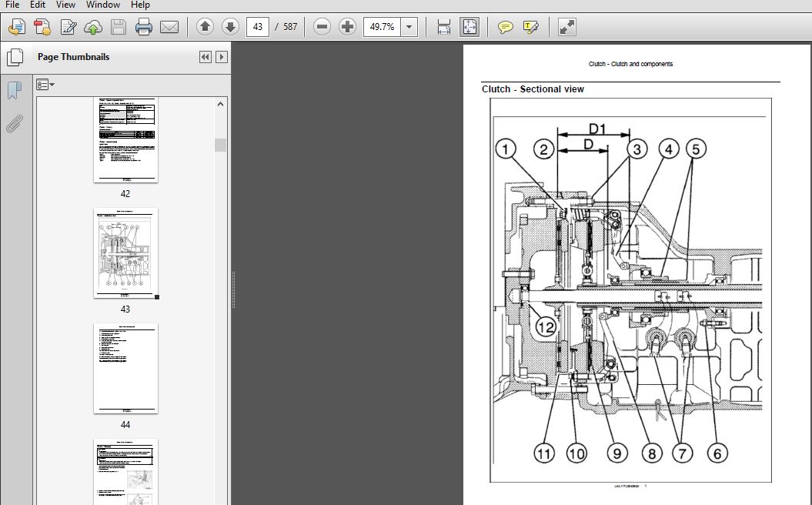Viewport: 812px width, 505px height.
Task: Click the Save floppy disk icon
Action: pyautogui.click(x=119, y=27)
